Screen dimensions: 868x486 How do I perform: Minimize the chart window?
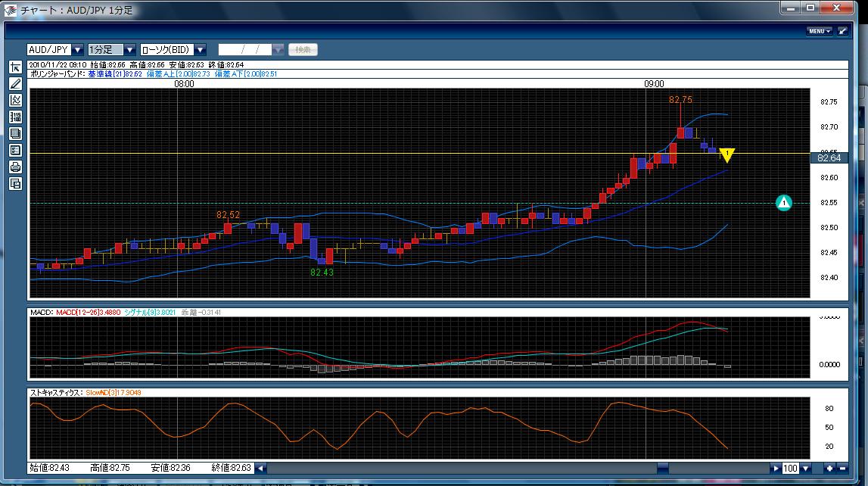791,8
